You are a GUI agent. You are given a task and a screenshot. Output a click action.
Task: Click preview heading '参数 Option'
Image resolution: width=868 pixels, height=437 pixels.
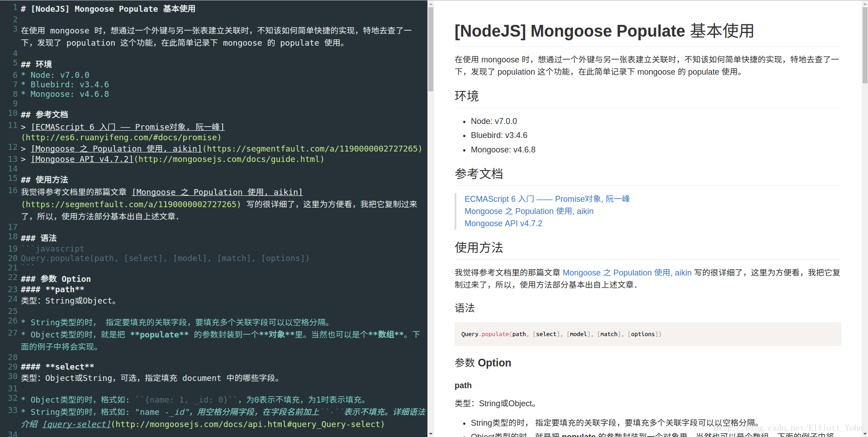tap(483, 363)
